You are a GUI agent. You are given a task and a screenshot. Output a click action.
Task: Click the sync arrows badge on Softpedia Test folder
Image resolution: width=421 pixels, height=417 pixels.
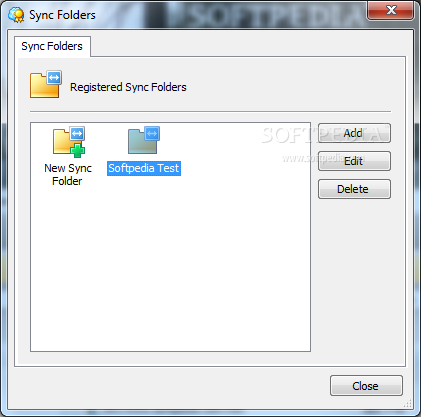pyautogui.click(x=152, y=133)
